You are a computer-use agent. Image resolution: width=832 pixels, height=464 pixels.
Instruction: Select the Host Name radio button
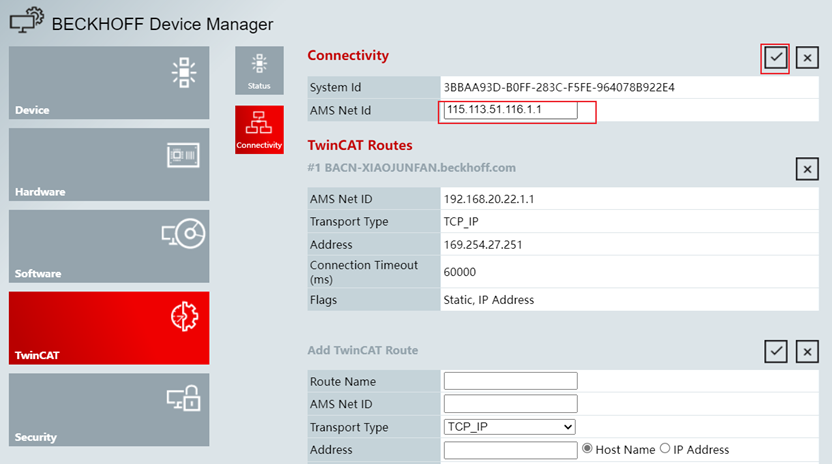click(587, 449)
